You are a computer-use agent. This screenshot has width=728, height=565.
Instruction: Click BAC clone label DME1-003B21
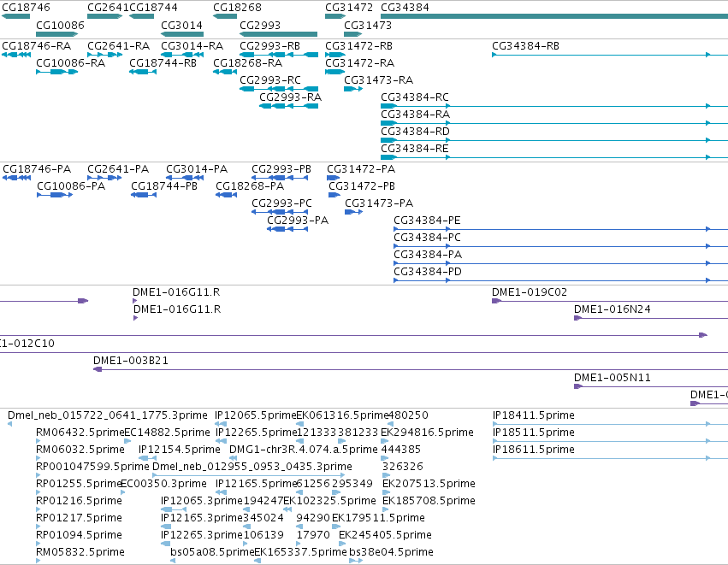(131, 362)
